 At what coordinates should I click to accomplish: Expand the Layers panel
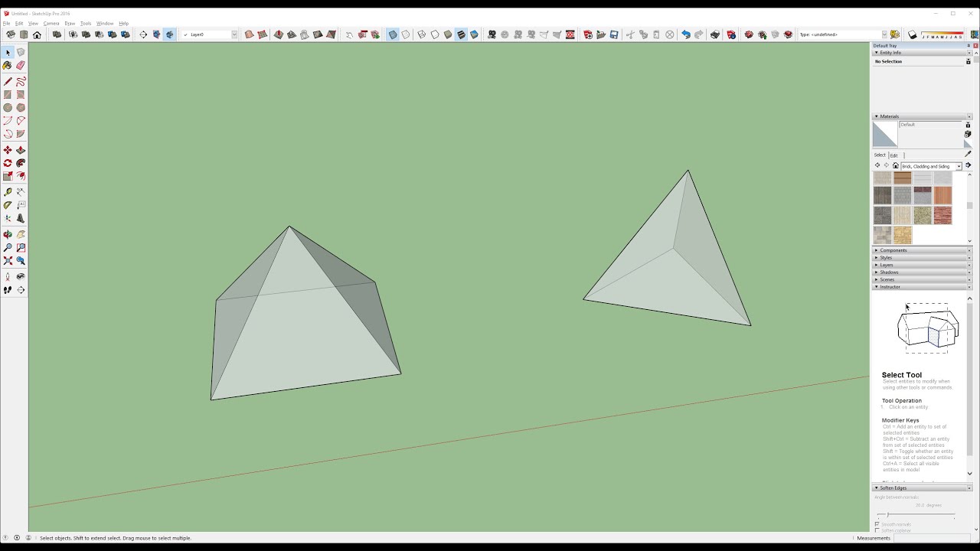click(922, 265)
